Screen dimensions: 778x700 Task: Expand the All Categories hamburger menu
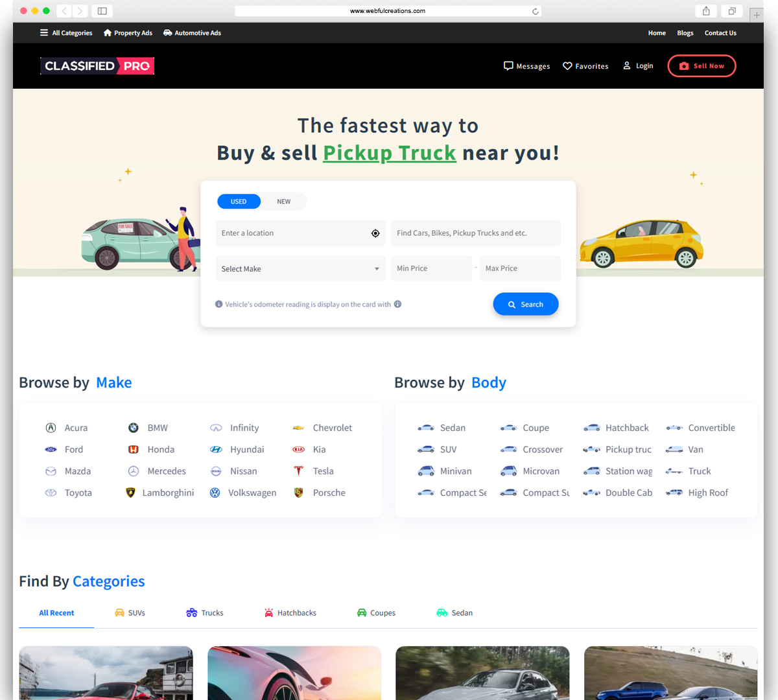(x=44, y=33)
